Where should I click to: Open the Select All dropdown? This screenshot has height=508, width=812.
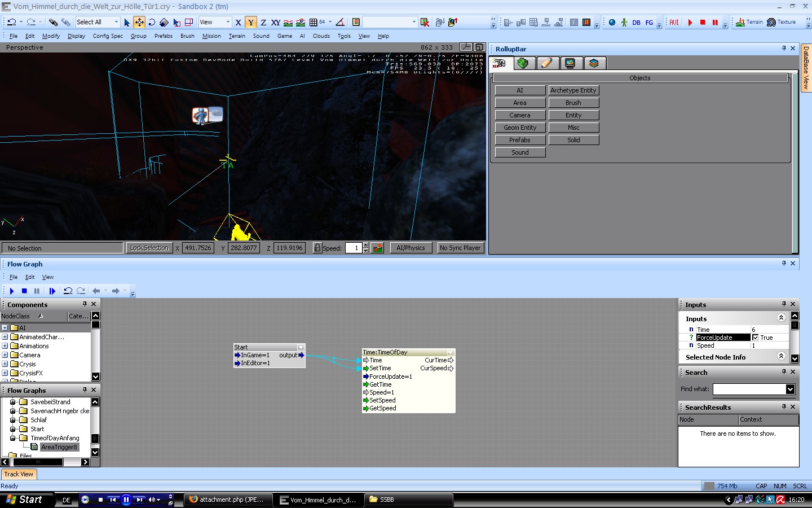(x=116, y=22)
